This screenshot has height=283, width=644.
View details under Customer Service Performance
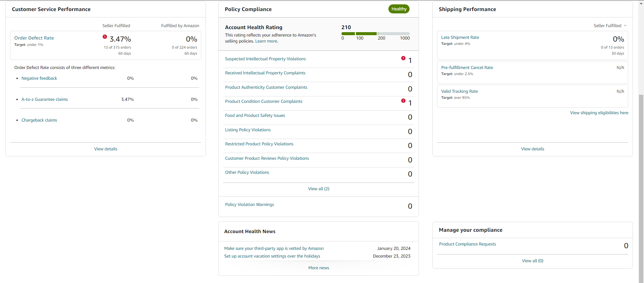(x=106, y=149)
